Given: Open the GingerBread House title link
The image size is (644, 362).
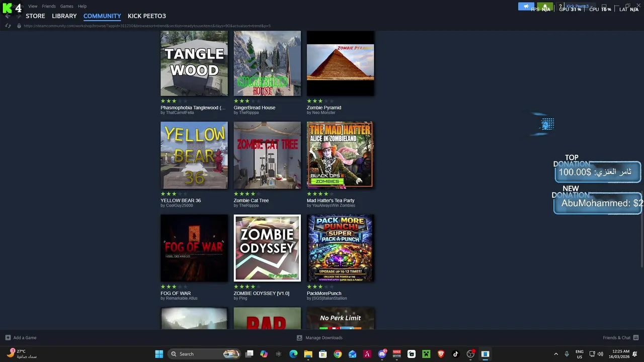Looking at the screenshot, I should 254,108.
